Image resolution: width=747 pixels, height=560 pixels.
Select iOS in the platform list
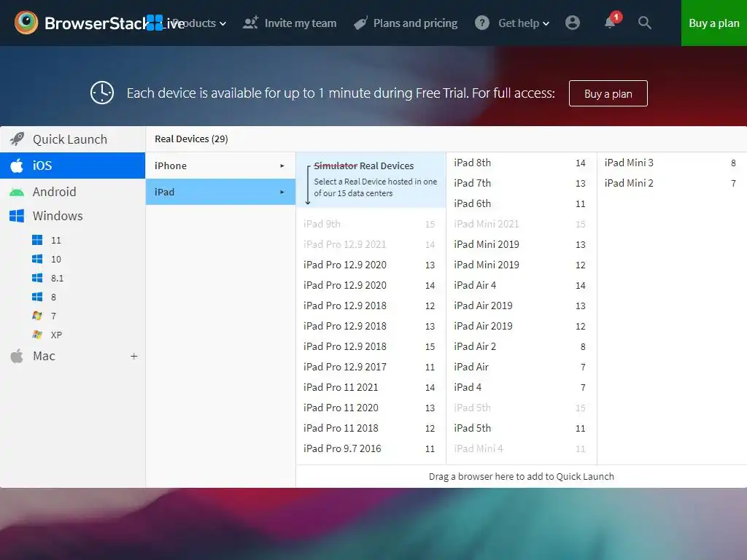[72, 166]
